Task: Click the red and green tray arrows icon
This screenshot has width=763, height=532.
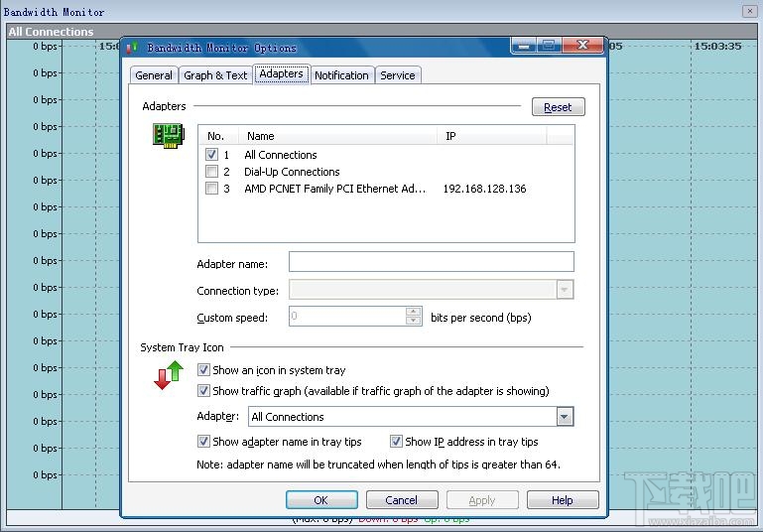Action: (169, 375)
